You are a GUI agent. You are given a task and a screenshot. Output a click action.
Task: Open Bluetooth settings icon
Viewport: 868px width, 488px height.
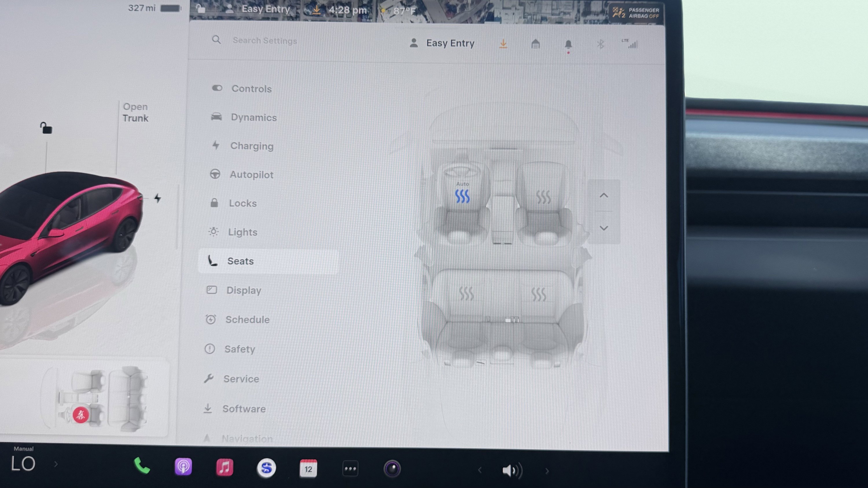[x=600, y=44]
